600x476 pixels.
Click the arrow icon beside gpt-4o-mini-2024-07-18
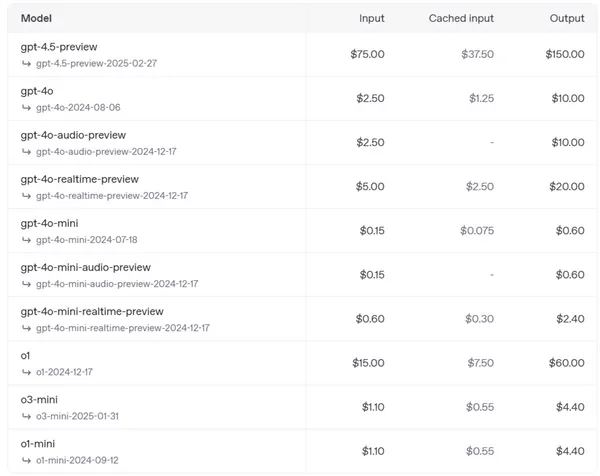26,240
